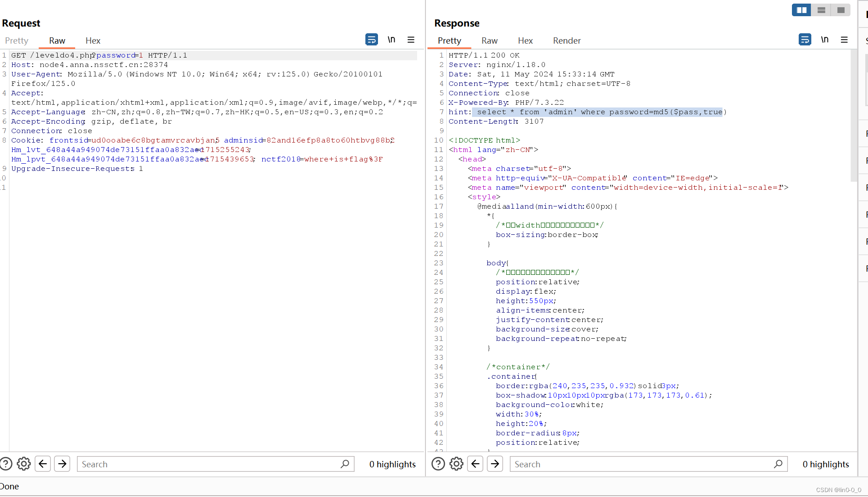Toggle word wrap icon in Request panel
The height and width of the screenshot is (497, 868).
[371, 40]
